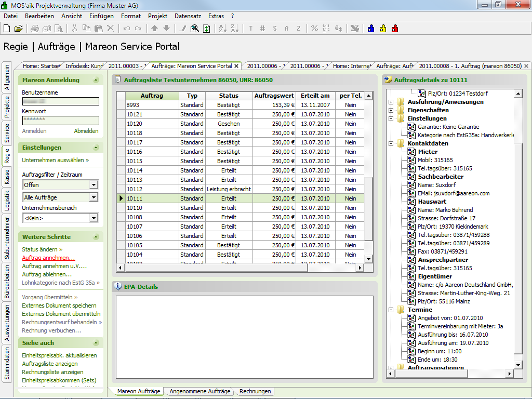Click 'Auftrag annehmen…' link
Screen dimensions: 532x399
[x=48, y=258]
